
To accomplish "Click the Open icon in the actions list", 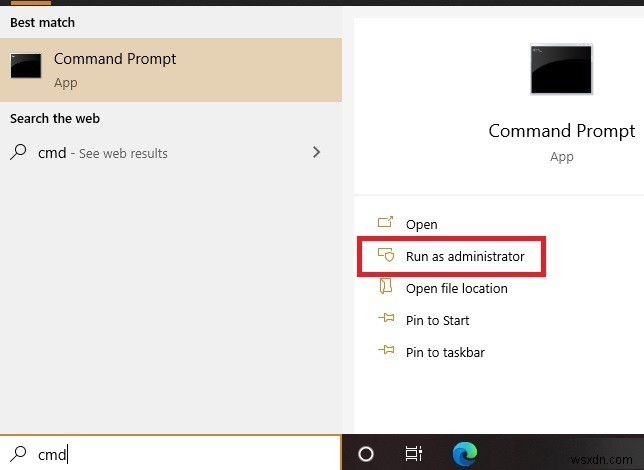I will (386, 224).
